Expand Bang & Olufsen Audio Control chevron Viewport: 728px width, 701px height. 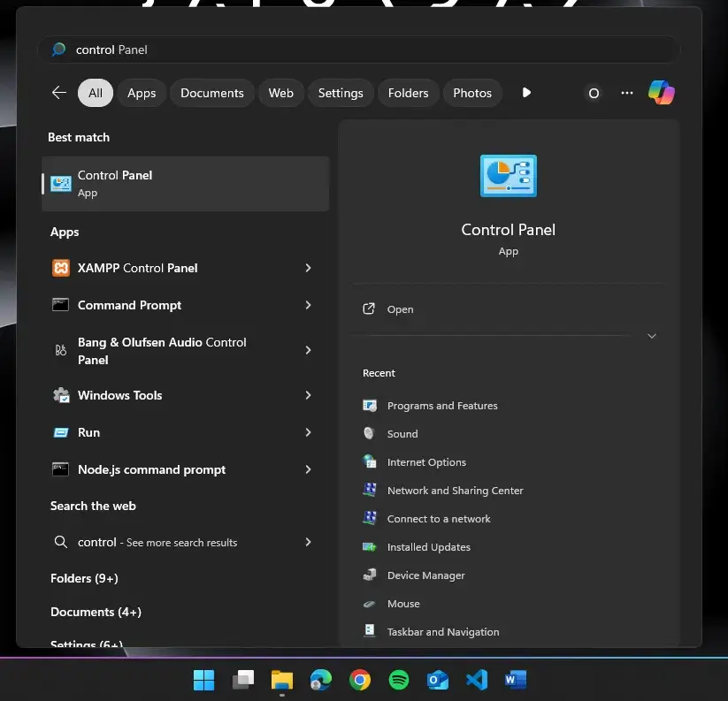click(x=308, y=350)
